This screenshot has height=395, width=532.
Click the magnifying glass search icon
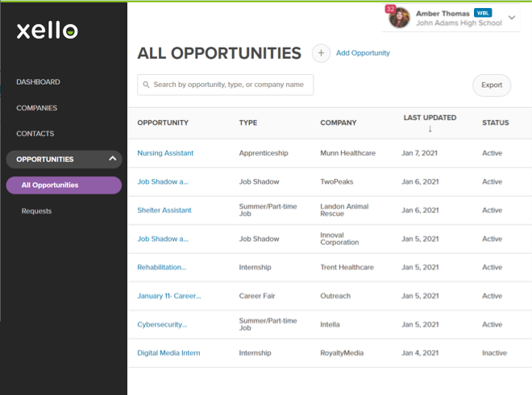(x=146, y=85)
